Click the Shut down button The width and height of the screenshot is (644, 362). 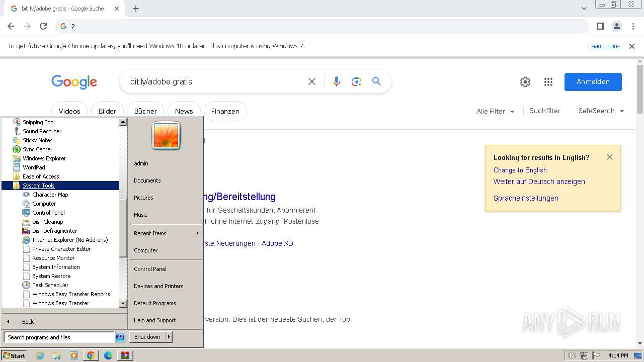[147, 337]
